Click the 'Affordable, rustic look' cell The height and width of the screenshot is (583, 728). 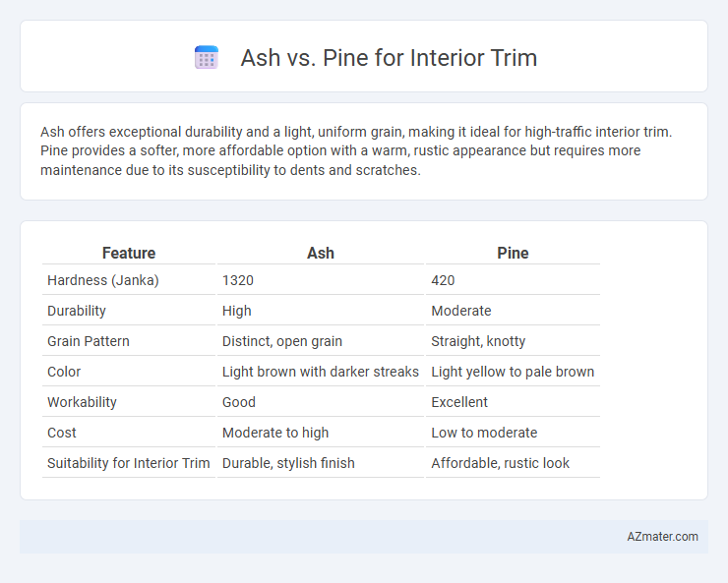500,463
